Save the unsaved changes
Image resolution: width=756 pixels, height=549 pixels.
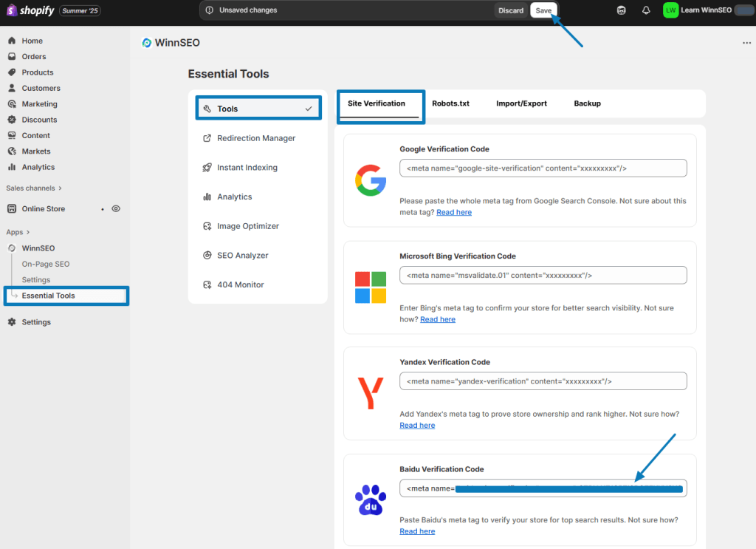tap(543, 10)
